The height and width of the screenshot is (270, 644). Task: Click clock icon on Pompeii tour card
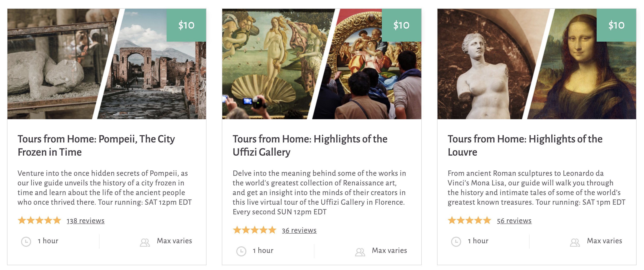[26, 242]
